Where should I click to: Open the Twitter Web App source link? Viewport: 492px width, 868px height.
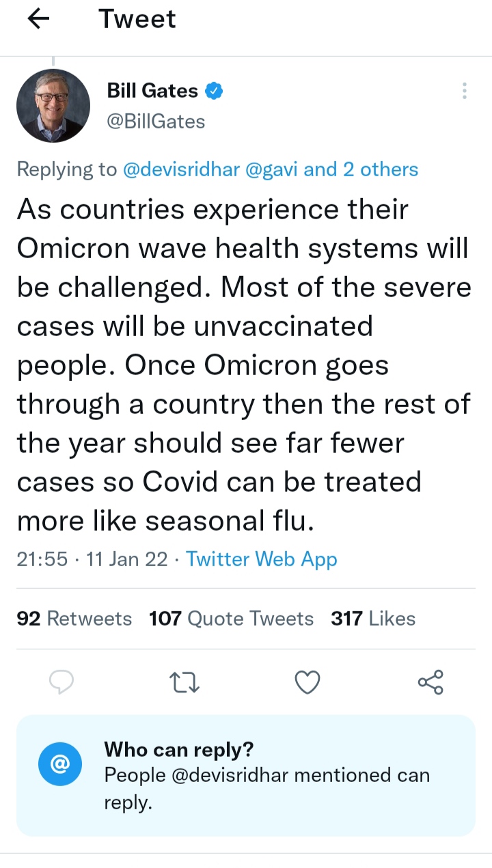(262, 559)
